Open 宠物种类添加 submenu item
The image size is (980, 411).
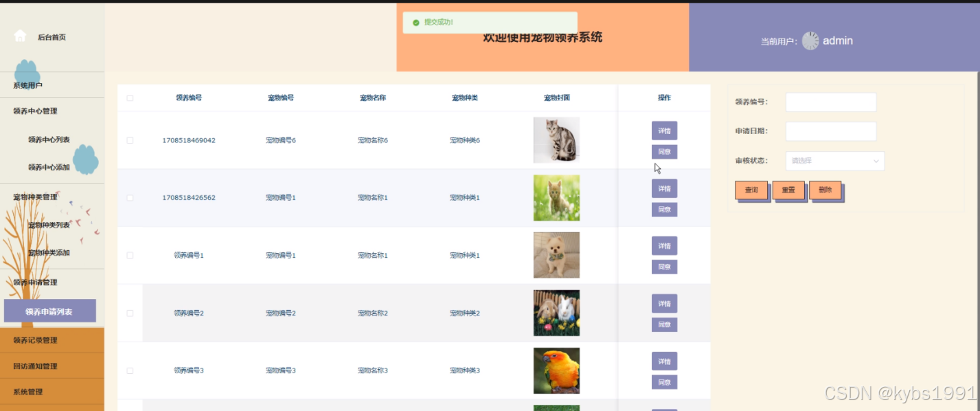(x=49, y=253)
